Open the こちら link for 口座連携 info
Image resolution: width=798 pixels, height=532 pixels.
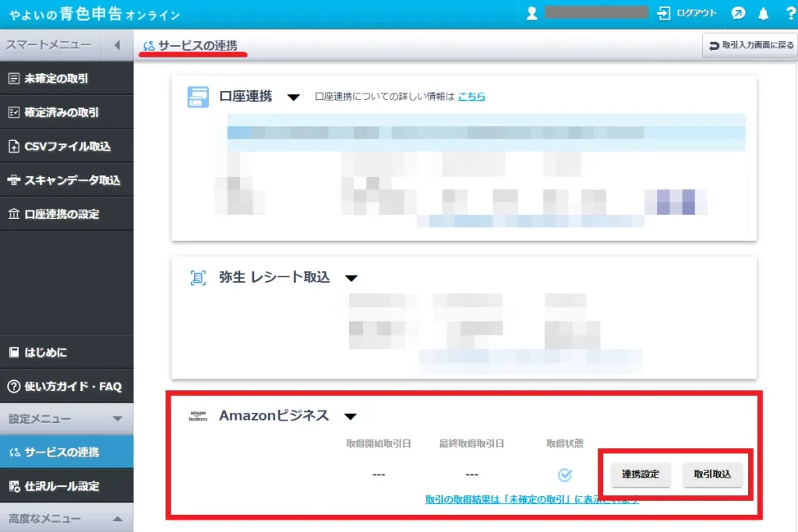pos(471,96)
